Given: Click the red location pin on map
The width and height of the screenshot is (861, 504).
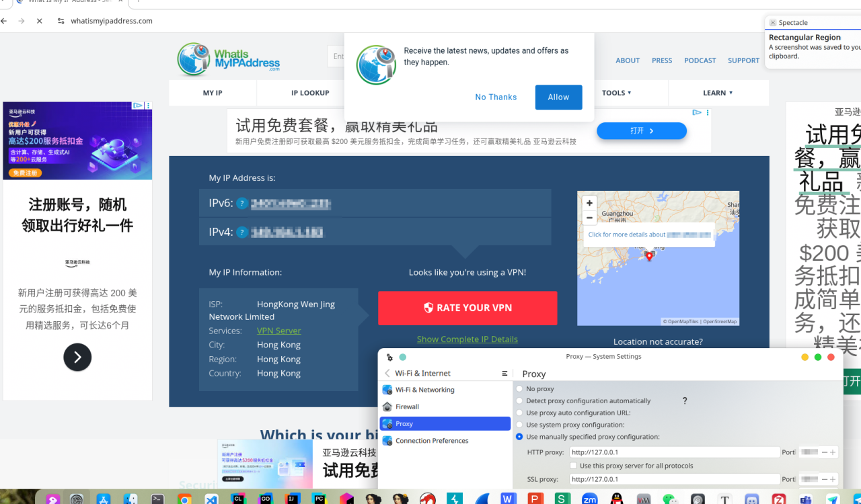Looking at the screenshot, I should 649,255.
